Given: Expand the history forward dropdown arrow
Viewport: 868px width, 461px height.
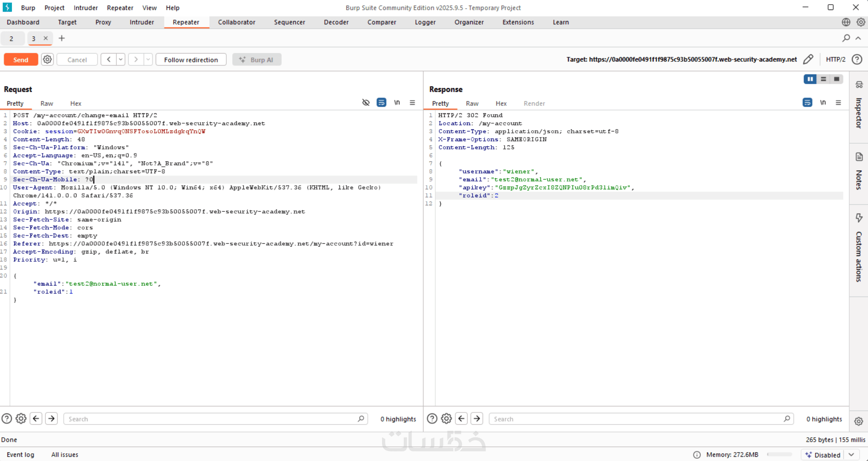Looking at the screenshot, I should click(x=148, y=60).
